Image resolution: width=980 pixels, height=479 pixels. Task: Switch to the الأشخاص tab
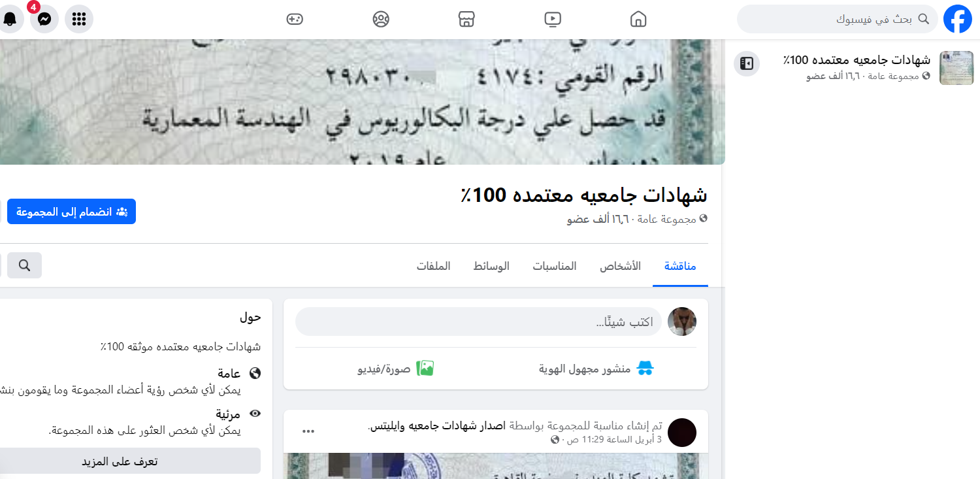(621, 266)
